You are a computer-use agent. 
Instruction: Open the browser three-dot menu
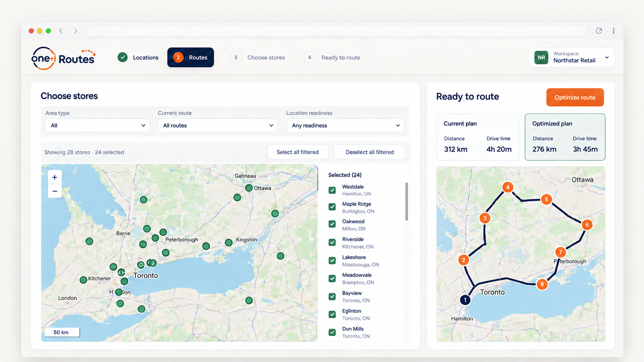point(614,31)
